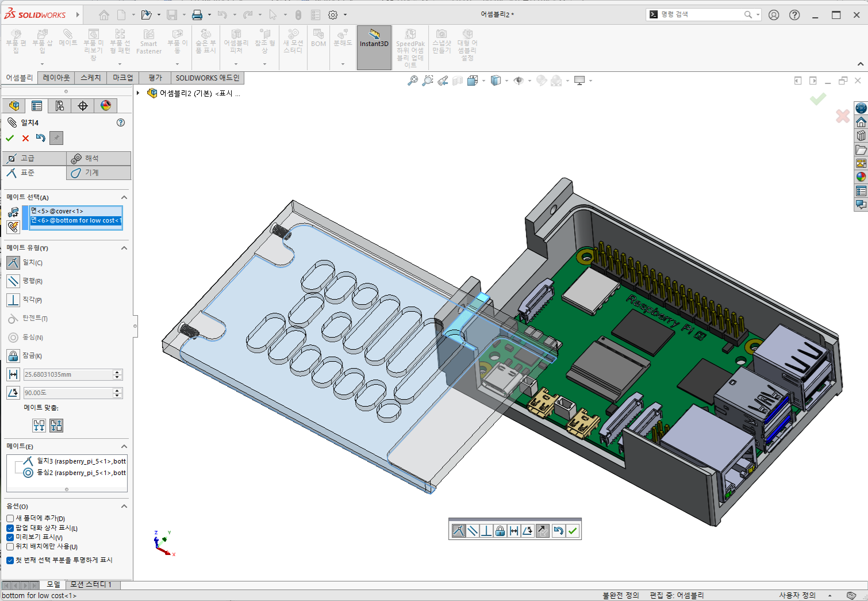
Task: Open the SOLIDWORKS Add-ins tab
Action: [208, 78]
